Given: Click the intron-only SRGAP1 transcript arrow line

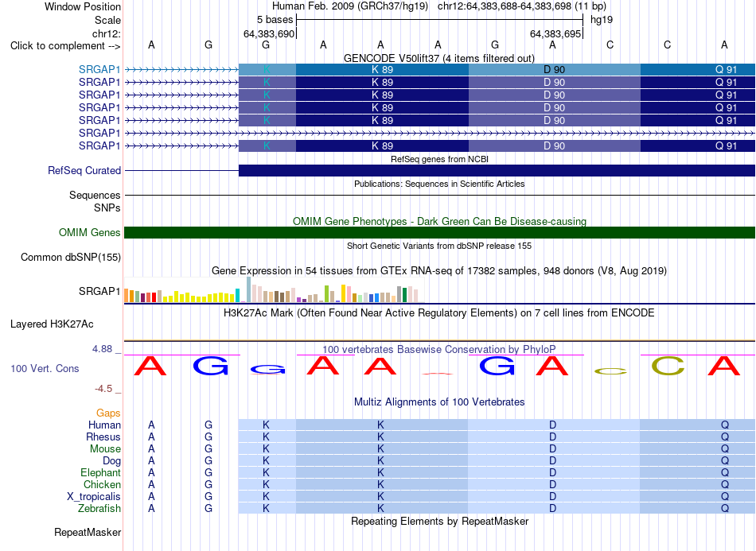Looking at the screenshot, I should (x=439, y=133).
